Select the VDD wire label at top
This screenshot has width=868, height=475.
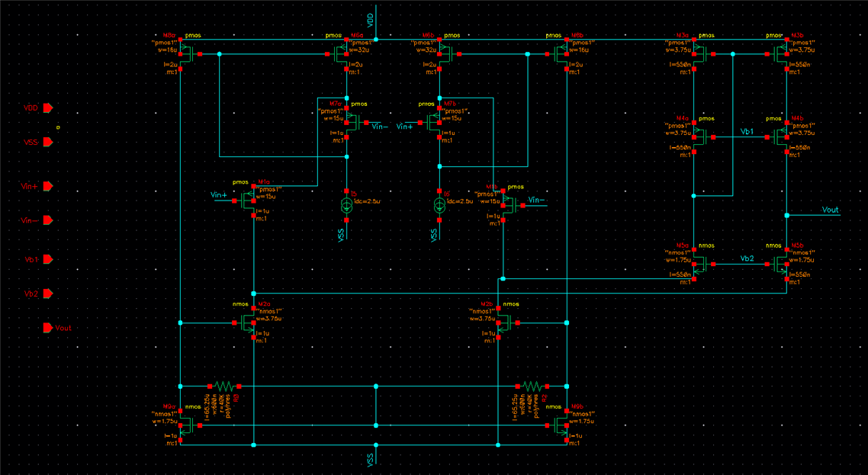pos(371,20)
